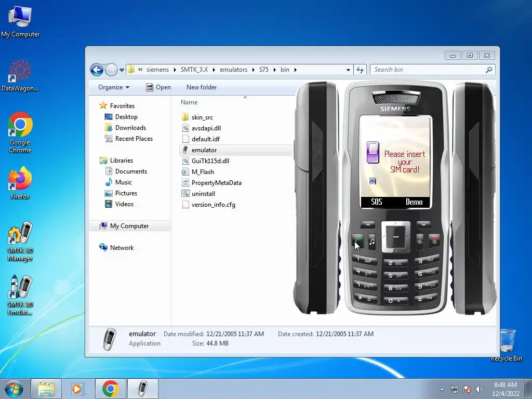
Task: Click the SMTK_3.X breadcrumb segment
Action: (x=194, y=70)
